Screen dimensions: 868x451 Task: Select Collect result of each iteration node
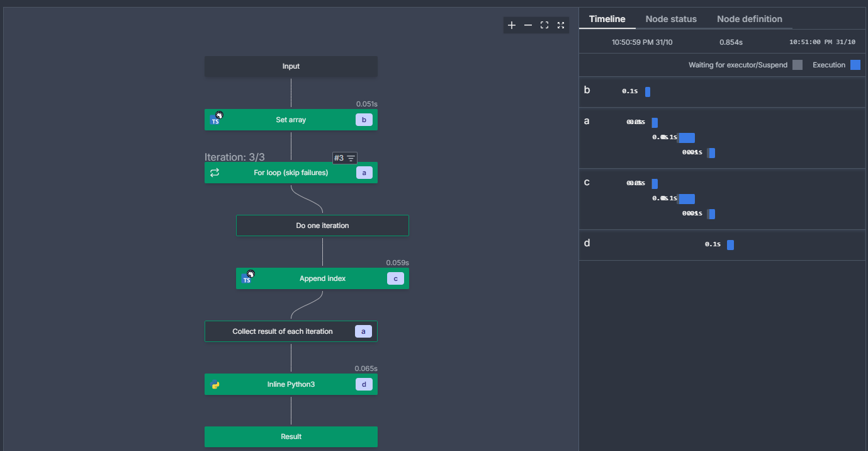click(291, 331)
